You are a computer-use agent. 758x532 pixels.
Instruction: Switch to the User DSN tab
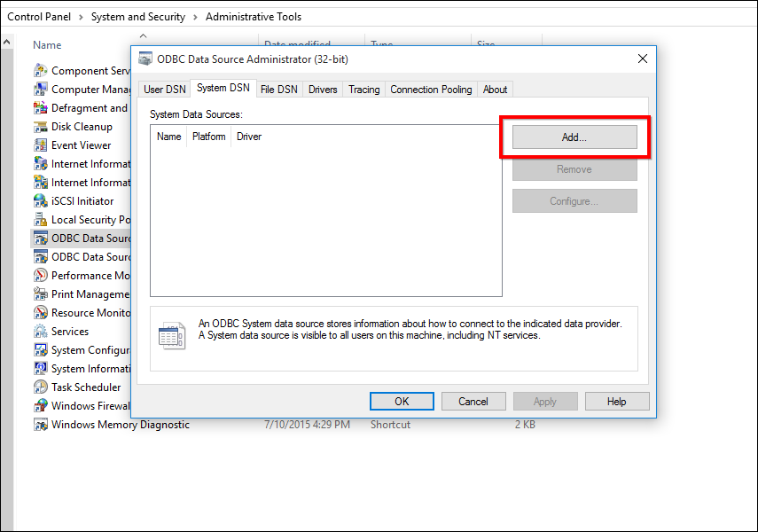point(164,90)
